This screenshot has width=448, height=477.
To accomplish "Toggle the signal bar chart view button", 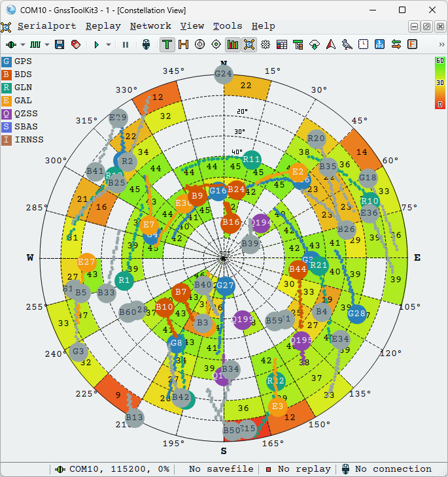I will 232,44.
